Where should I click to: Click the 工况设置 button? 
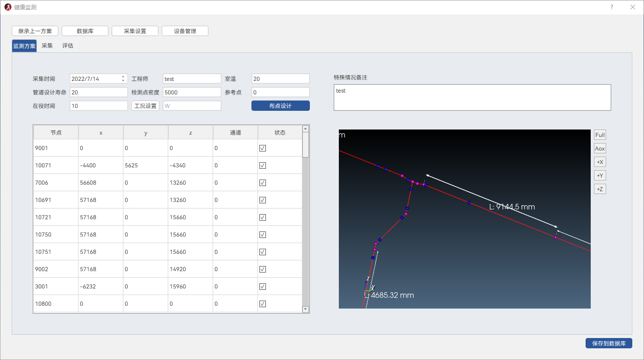[x=145, y=106]
